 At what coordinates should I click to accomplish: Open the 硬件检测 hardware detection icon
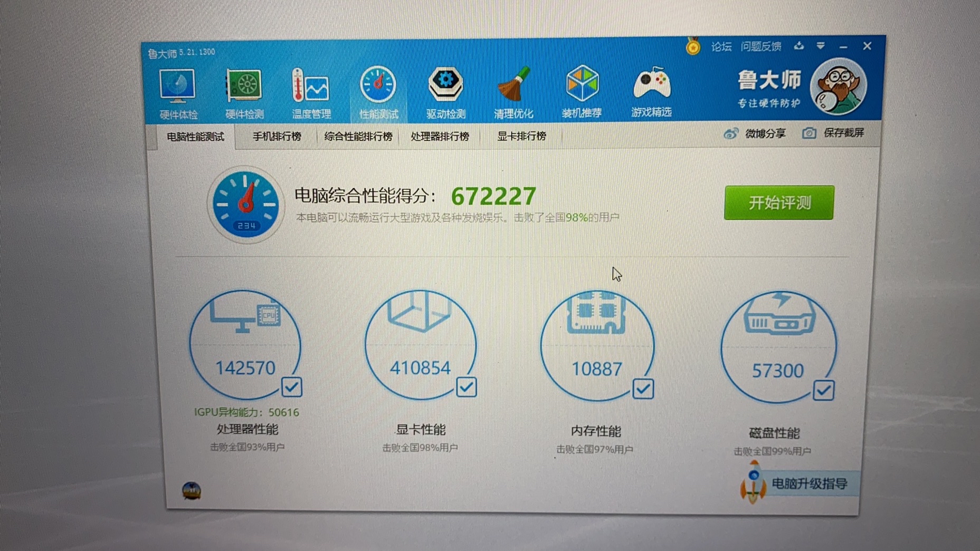coord(244,93)
